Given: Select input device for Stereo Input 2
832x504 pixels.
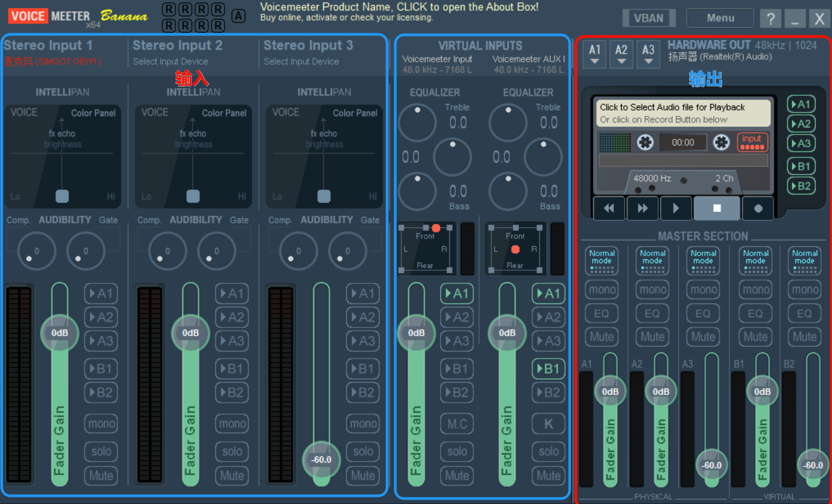Looking at the screenshot, I should (171, 62).
